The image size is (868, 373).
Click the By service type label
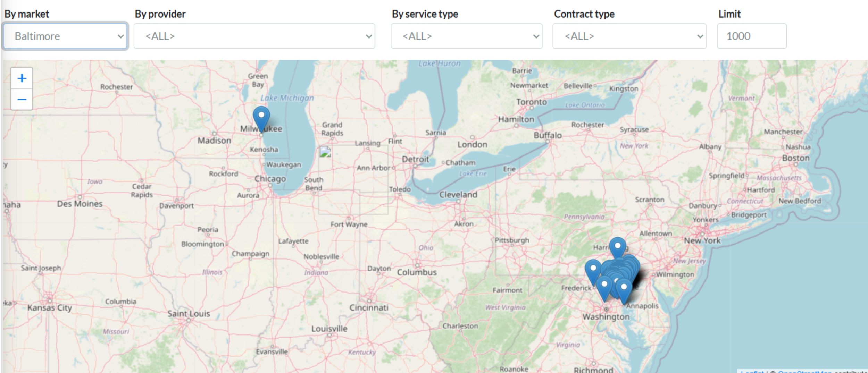[x=424, y=14]
